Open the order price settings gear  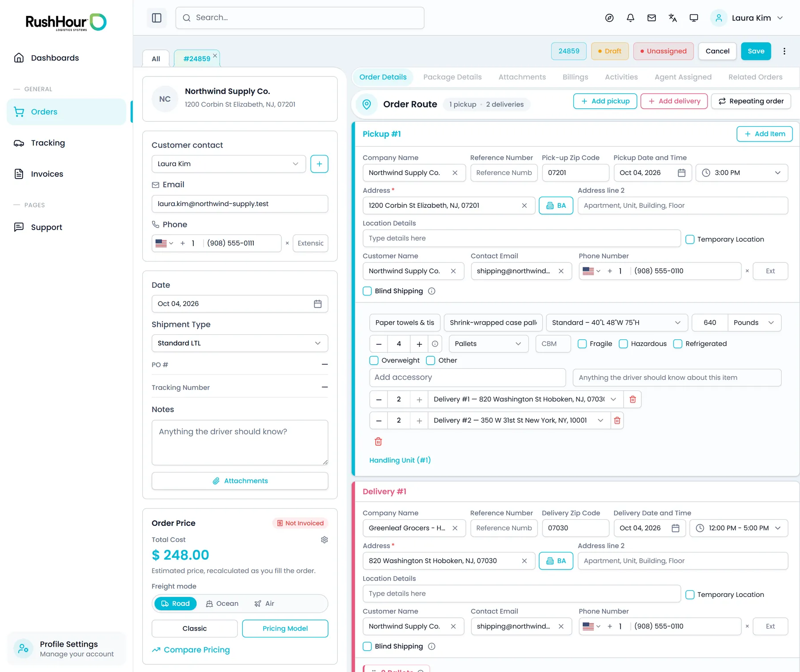[x=324, y=540]
